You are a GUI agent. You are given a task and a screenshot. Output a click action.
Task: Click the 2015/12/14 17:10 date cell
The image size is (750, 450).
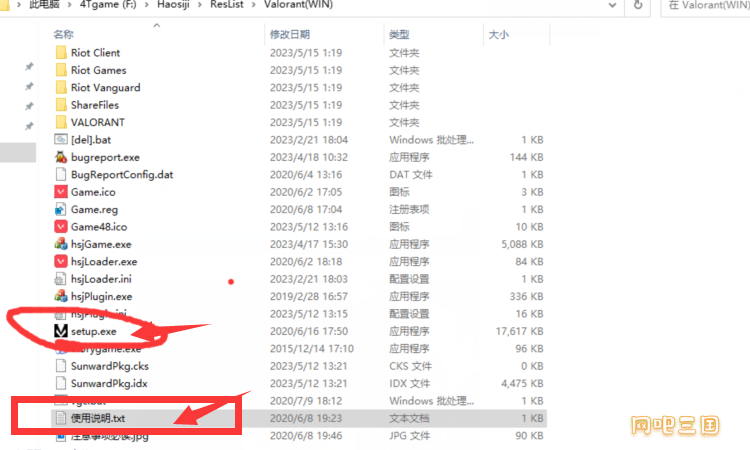(x=312, y=349)
